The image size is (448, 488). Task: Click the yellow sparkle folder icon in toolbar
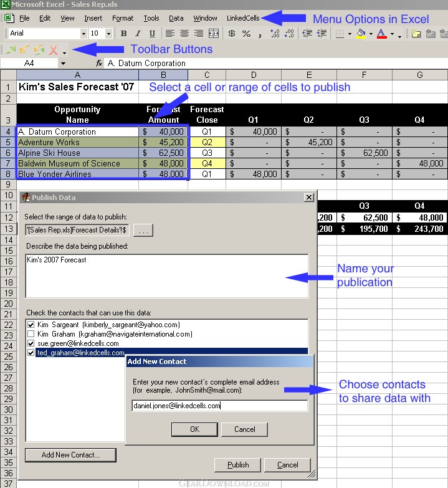416,33
